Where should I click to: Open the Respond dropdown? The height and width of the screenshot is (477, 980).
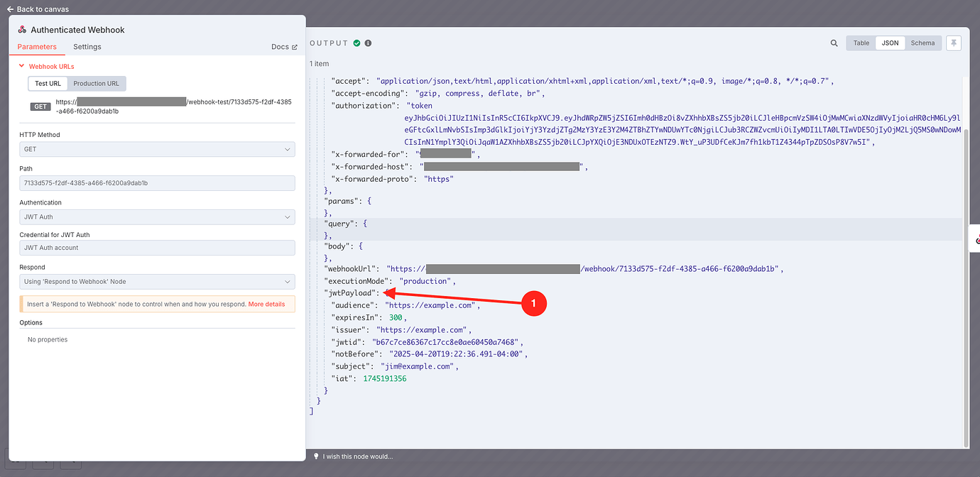pyautogui.click(x=156, y=281)
